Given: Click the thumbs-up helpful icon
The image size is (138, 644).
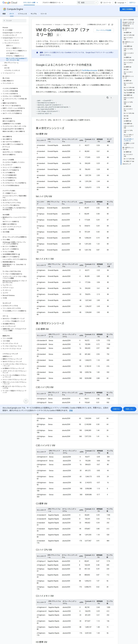Looking at the screenshot, I should (x=109, y=24).
